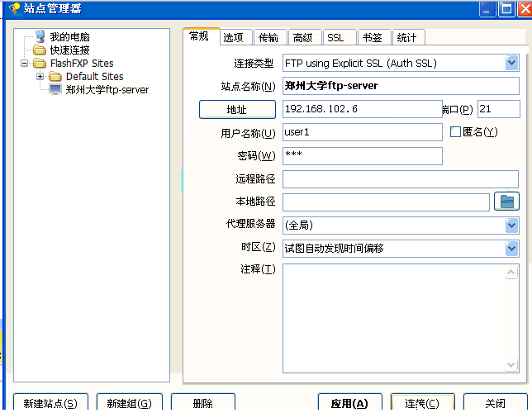532x413 pixels.
Task: Click the 新建组(G) button
Action: [129, 403]
